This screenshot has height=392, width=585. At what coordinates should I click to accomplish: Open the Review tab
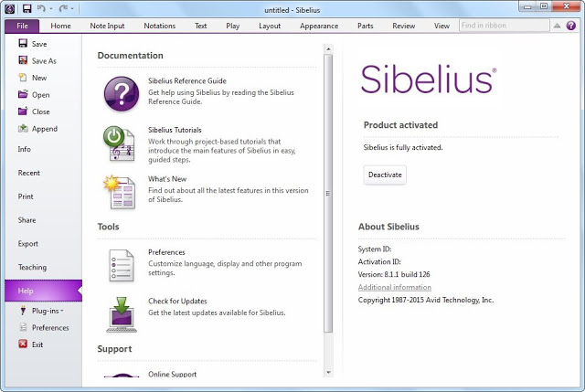[403, 26]
